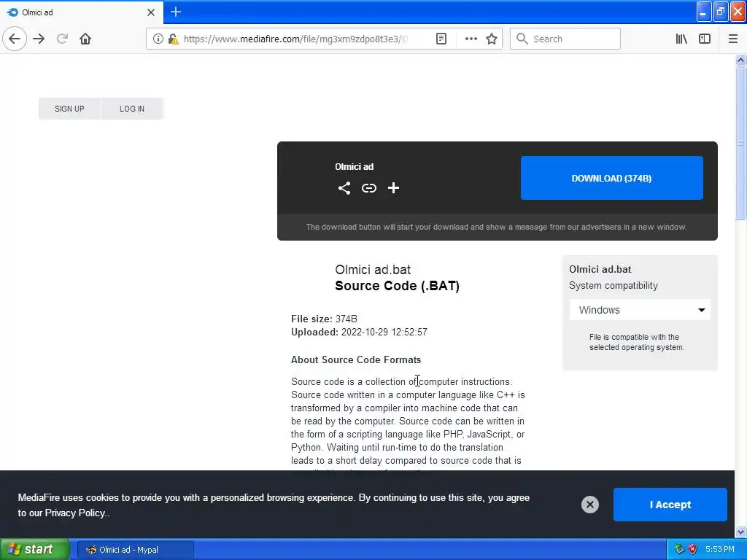Click the padlock warning icon in address bar
747x560 pixels.
point(173,39)
